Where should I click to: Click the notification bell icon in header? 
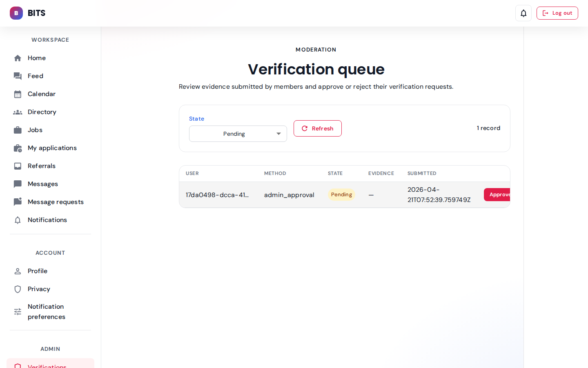point(523,13)
